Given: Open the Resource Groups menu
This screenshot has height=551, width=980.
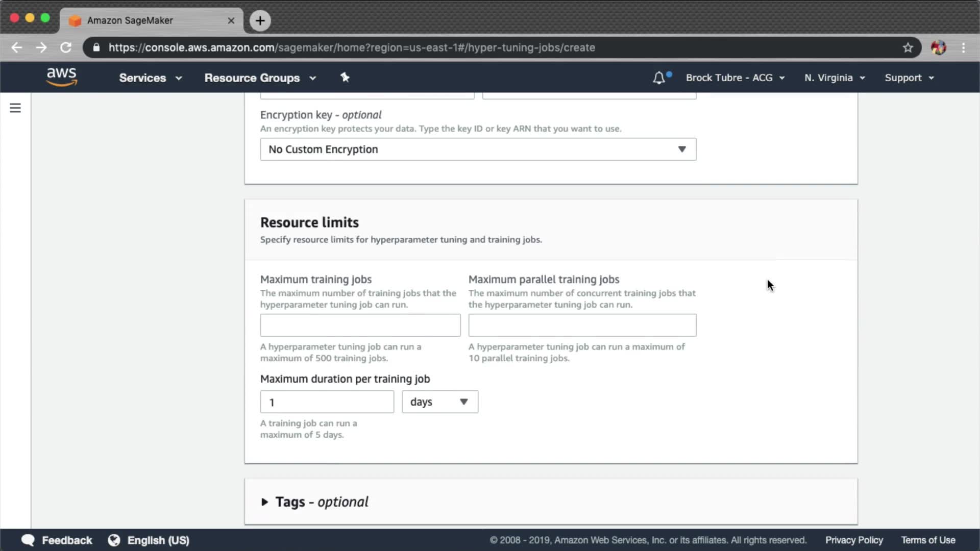Looking at the screenshot, I should coord(260,78).
